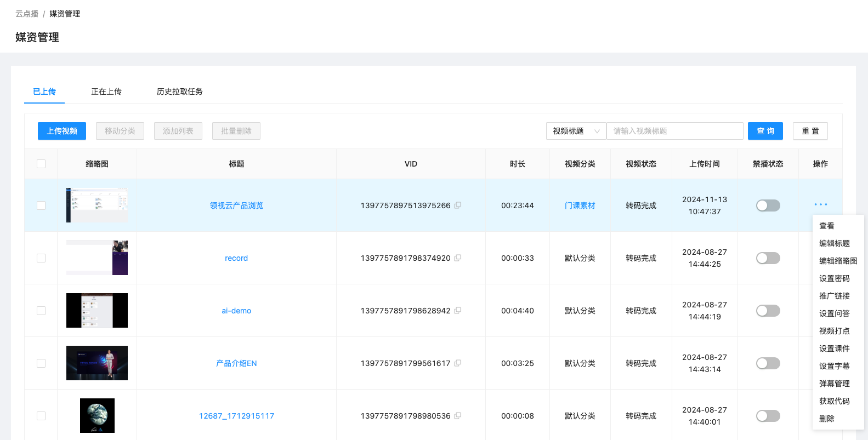Copy the VID of record video

(x=457, y=258)
